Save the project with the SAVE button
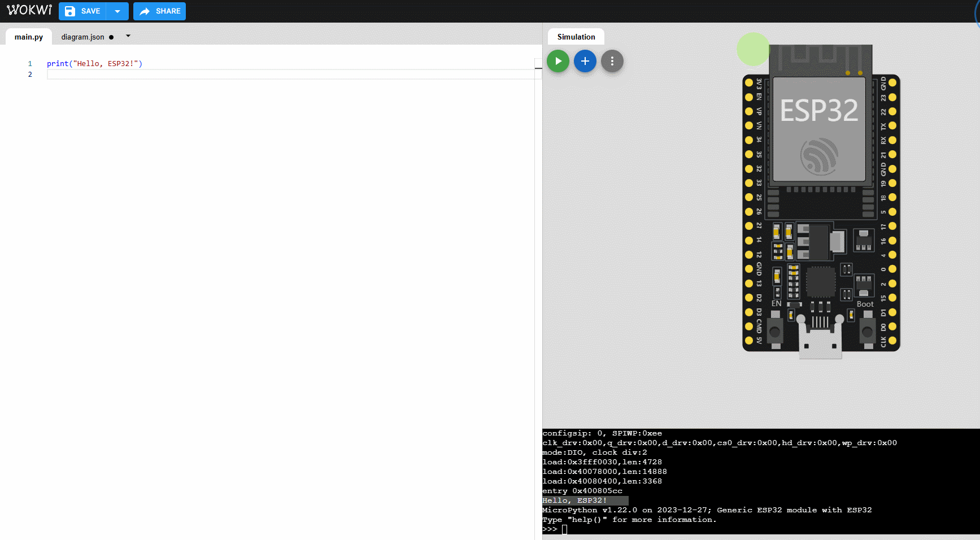The height and width of the screenshot is (540, 980). click(x=82, y=11)
